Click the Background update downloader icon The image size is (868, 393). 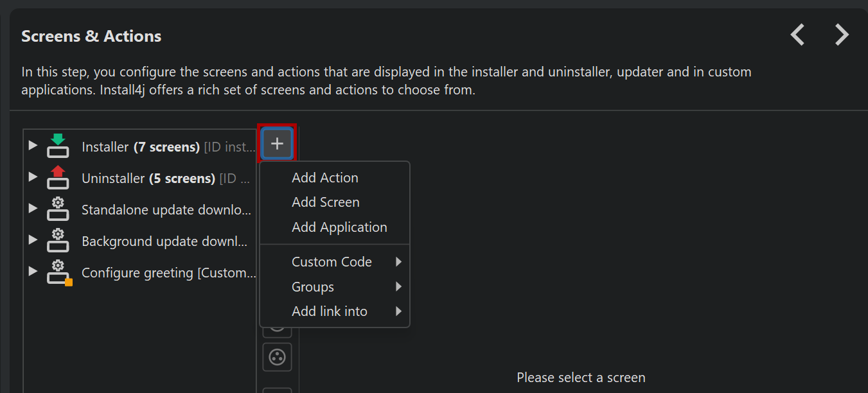58,241
